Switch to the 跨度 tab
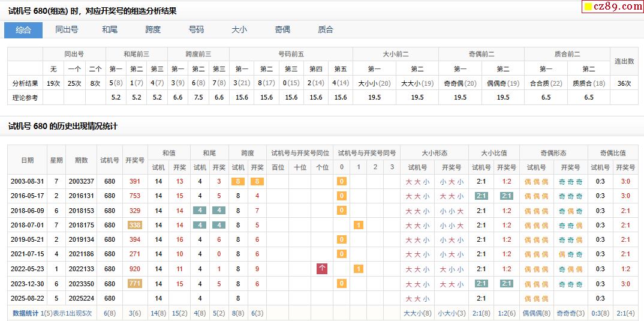Screen dimensions: 644x321 point(153,29)
